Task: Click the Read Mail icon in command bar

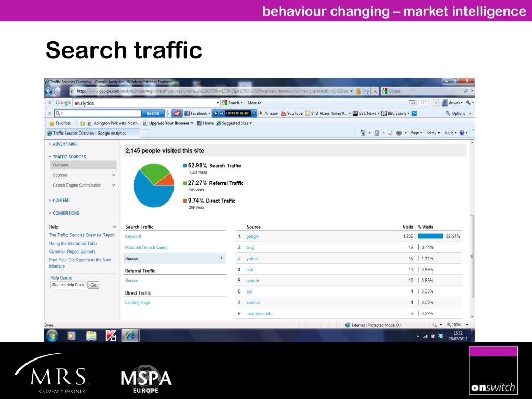Action: 390,133
